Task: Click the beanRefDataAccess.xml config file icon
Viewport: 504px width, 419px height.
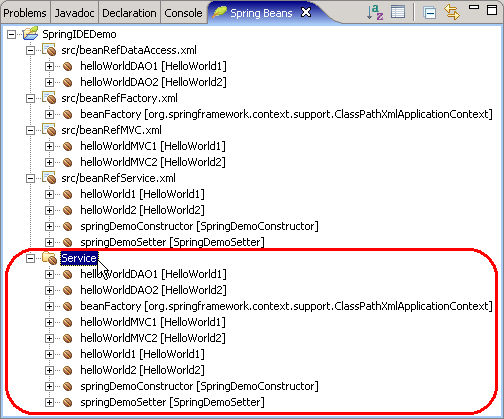Action: tap(49, 50)
